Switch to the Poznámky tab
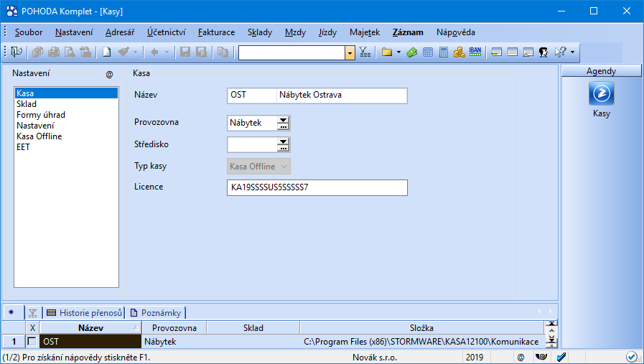This screenshot has width=644, height=364. tap(156, 313)
